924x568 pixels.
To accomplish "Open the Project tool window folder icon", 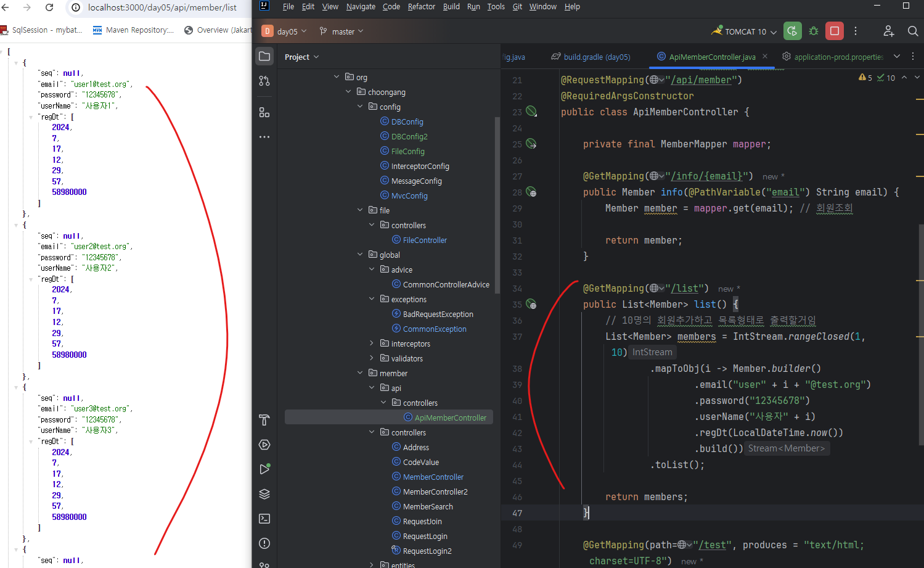I will pyautogui.click(x=264, y=56).
